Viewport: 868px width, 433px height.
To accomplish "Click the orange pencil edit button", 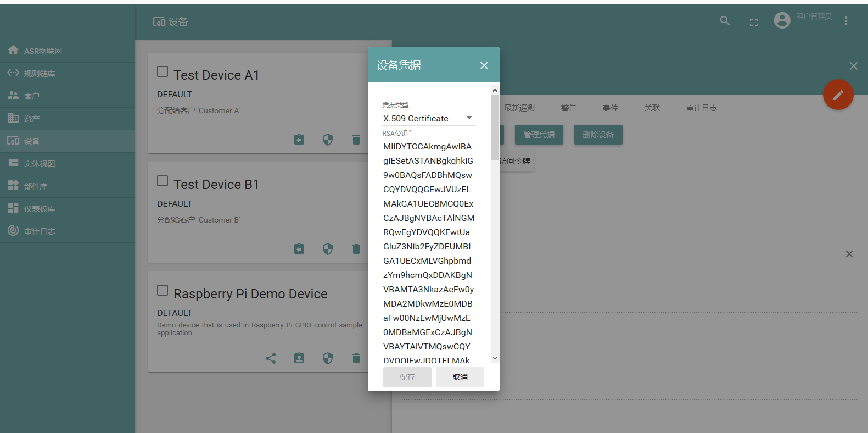I will [x=838, y=95].
